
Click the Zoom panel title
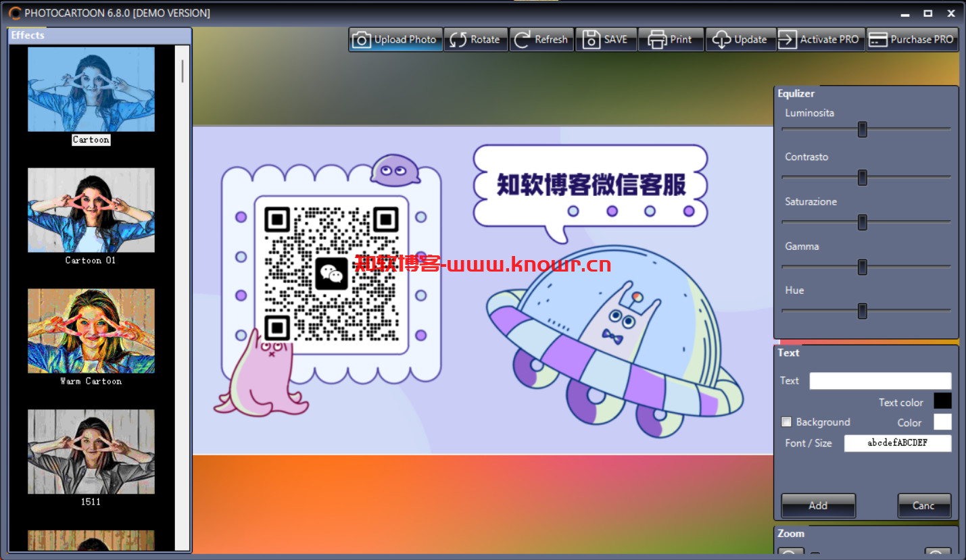(791, 534)
